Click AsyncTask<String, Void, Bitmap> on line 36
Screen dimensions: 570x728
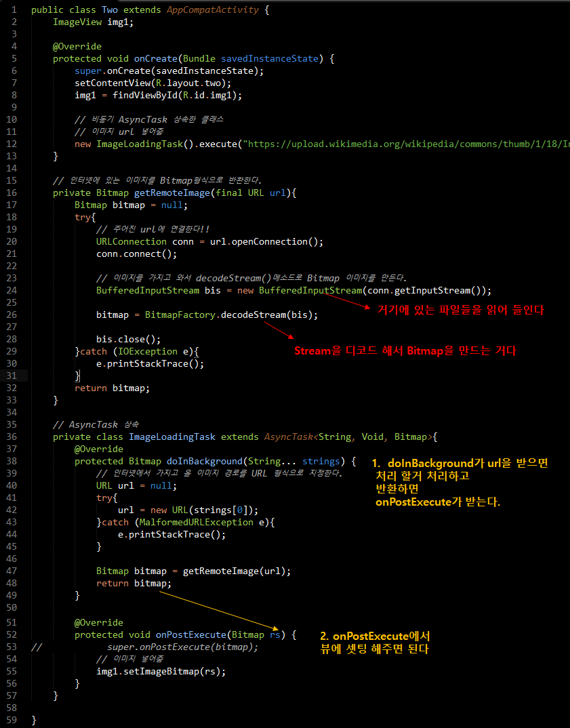[x=348, y=437]
